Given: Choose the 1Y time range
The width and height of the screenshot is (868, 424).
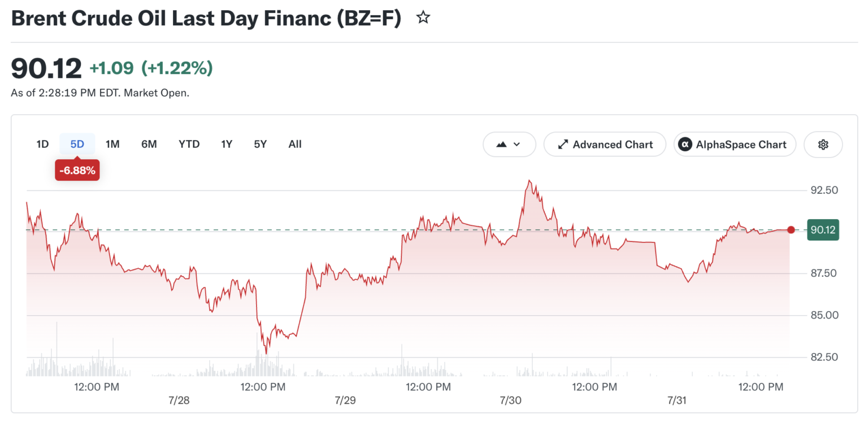Looking at the screenshot, I should pos(227,144).
